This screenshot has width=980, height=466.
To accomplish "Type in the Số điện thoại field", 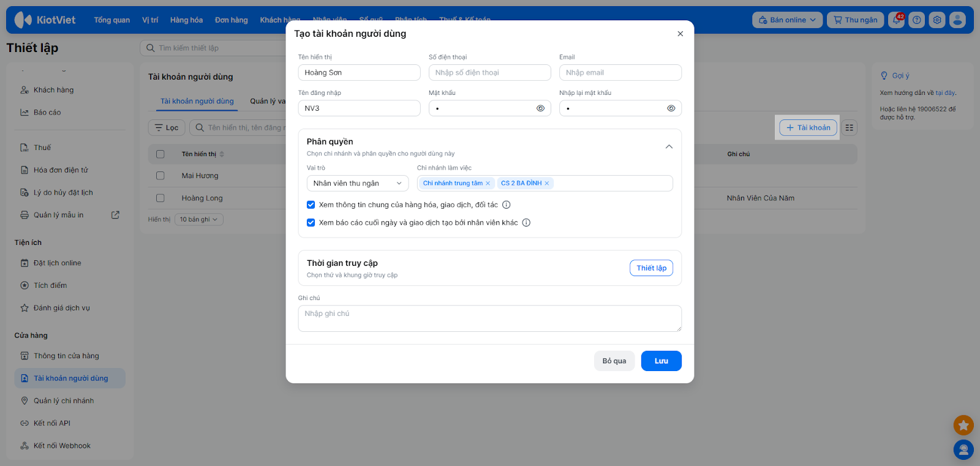I will tap(489, 73).
